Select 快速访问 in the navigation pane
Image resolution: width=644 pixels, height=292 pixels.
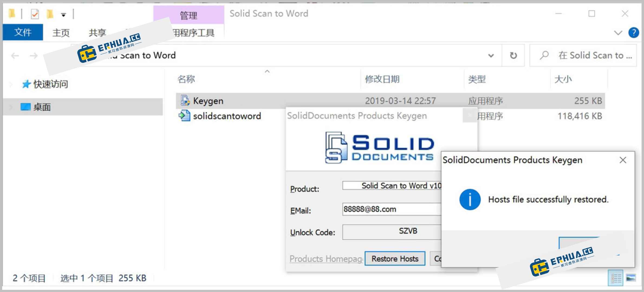[51, 84]
